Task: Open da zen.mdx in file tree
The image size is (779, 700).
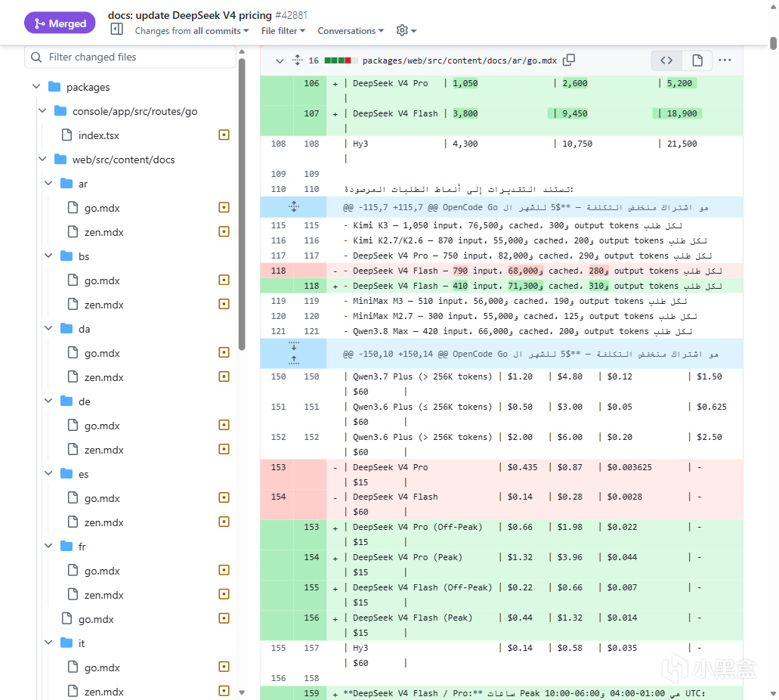Action: [104, 377]
